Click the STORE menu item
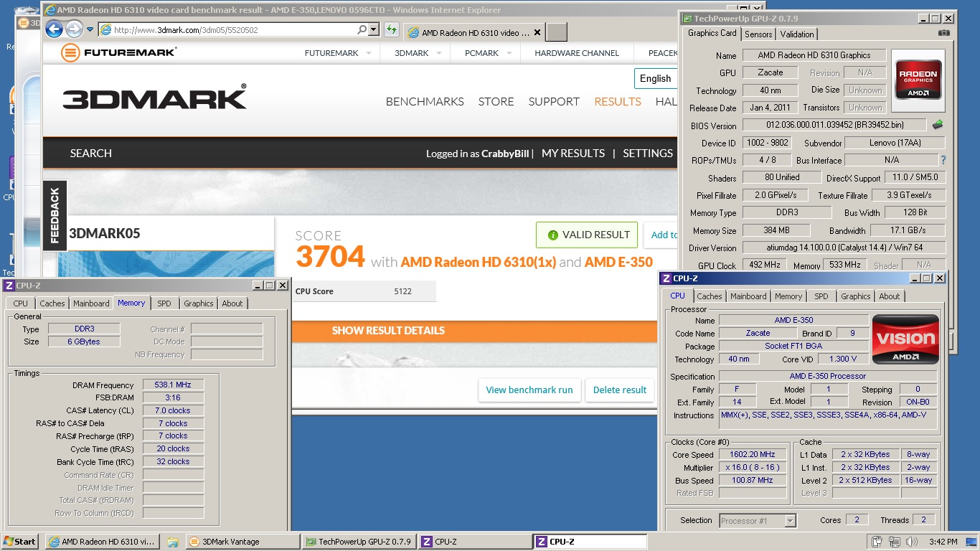Viewport: 980px width, 551px height. pyautogui.click(x=496, y=102)
